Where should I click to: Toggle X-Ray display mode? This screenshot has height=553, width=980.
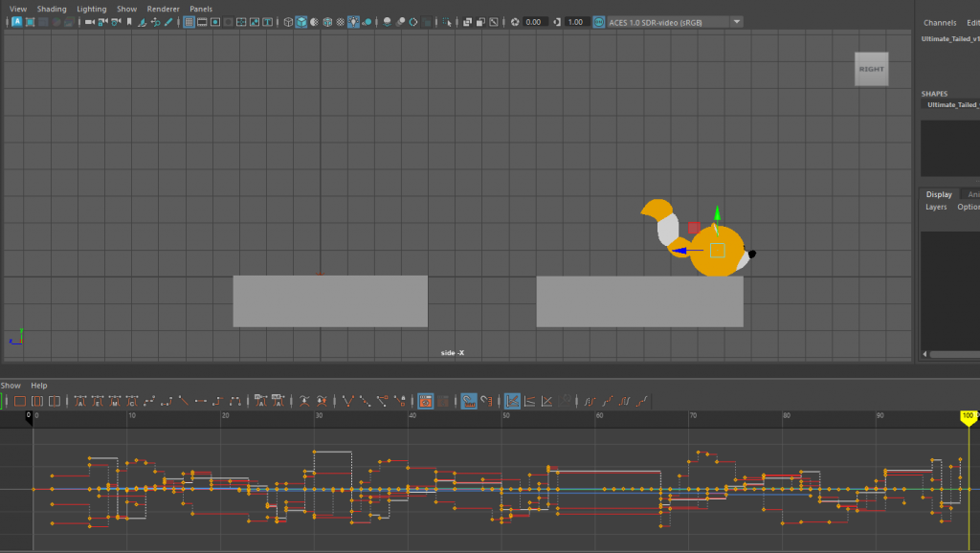coord(467,22)
